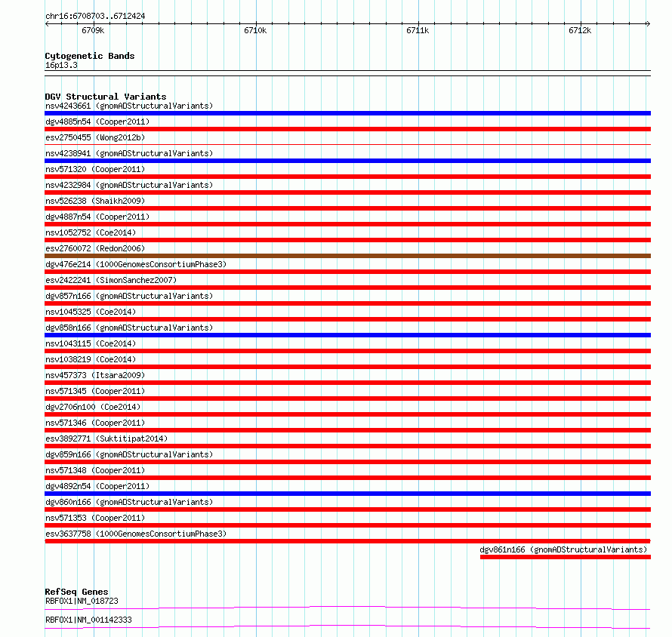
Task: Open dgv861n166 gnomADStructuralVariants label
Action: pyautogui.click(x=563, y=549)
